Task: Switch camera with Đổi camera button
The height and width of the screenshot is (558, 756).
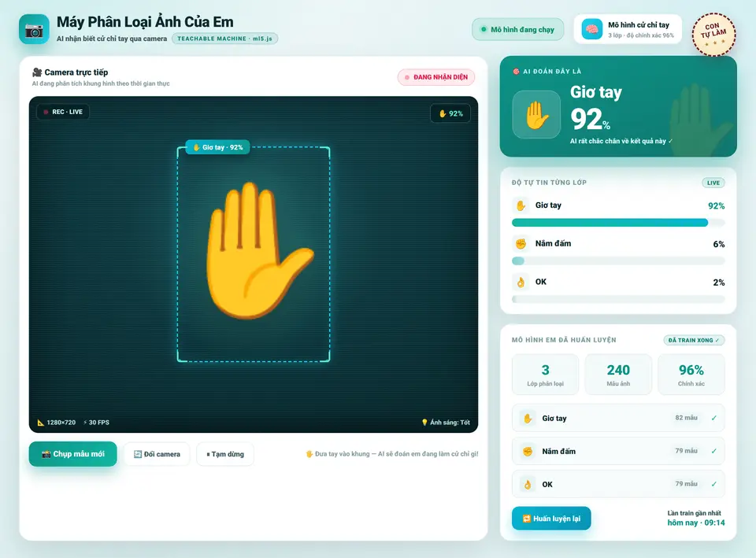Action: 157,454
